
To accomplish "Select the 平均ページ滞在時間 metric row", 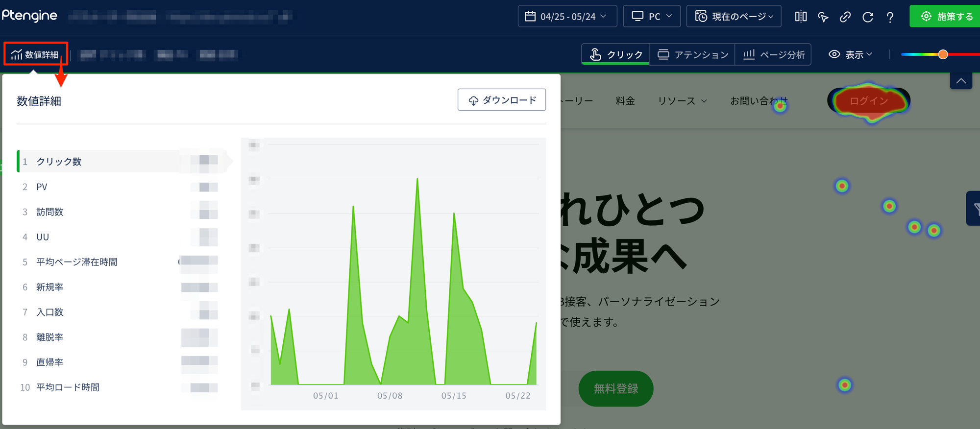I will [77, 262].
